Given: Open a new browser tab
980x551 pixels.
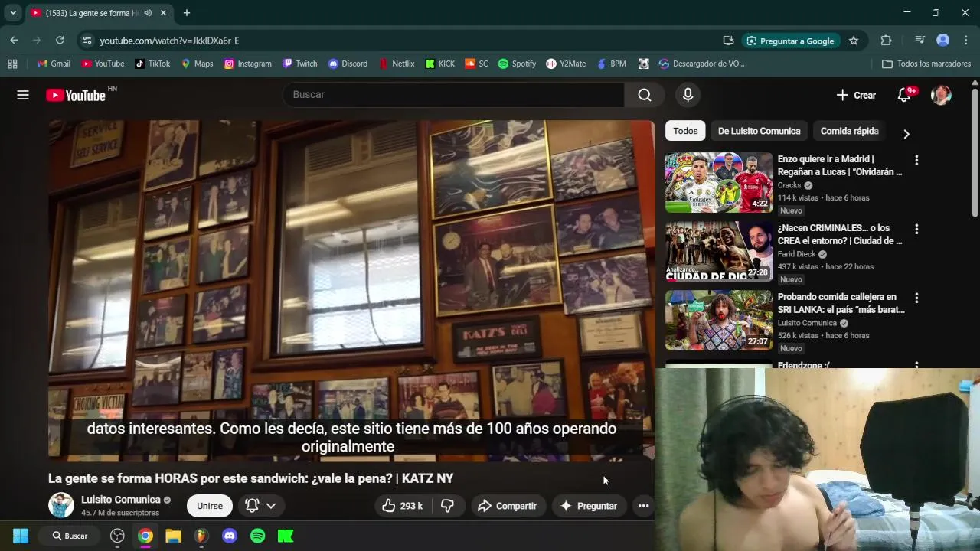Looking at the screenshot, I should click(187, 13).
